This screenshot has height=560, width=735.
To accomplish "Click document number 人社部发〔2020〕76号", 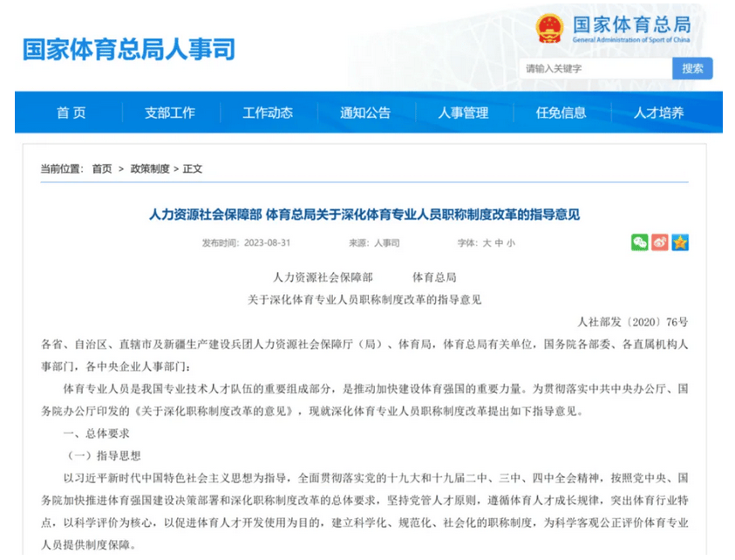I will click(x=633, y=322).
